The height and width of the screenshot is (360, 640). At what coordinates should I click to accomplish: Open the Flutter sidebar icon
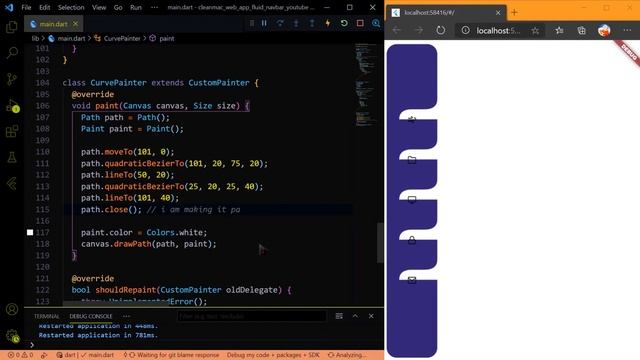click(x=12, y=184)
